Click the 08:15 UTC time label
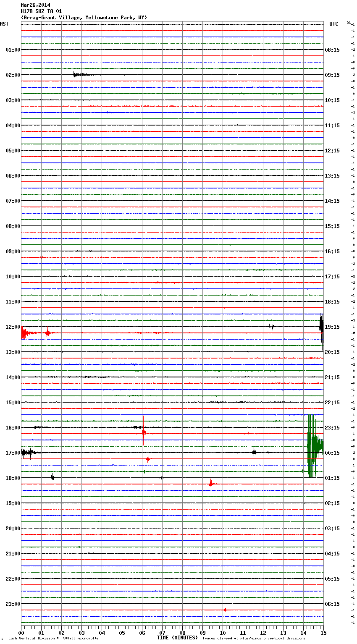Viewport: 357px width, 644px height. (x=332, y=50)
